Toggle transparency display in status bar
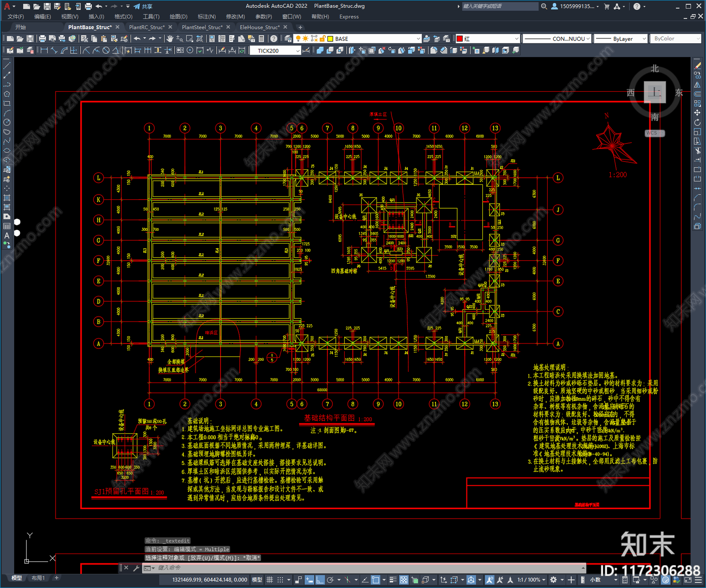Viewport: 706px width, 588px height. tap(404, 580)
